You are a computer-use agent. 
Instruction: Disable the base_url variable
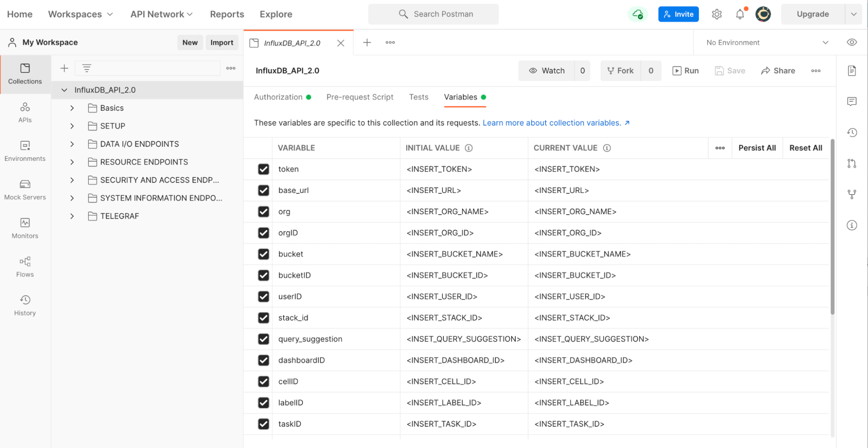click(264, 190)
